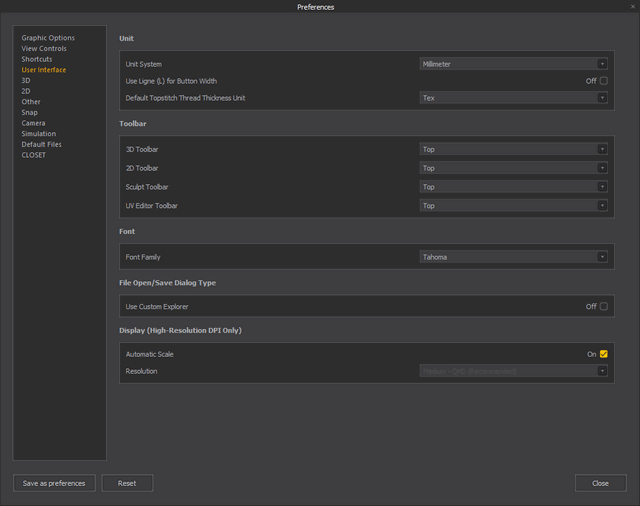Click the Close button
The image size is (640, 506).
(600, 483)
